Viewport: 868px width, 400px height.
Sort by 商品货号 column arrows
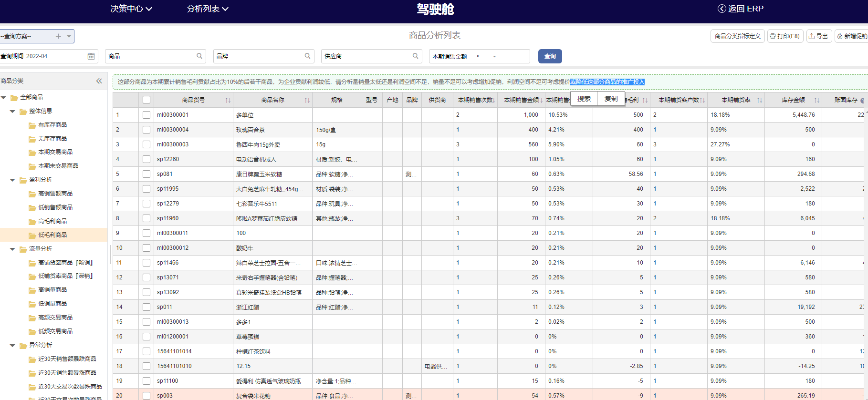tap(228, 100)
